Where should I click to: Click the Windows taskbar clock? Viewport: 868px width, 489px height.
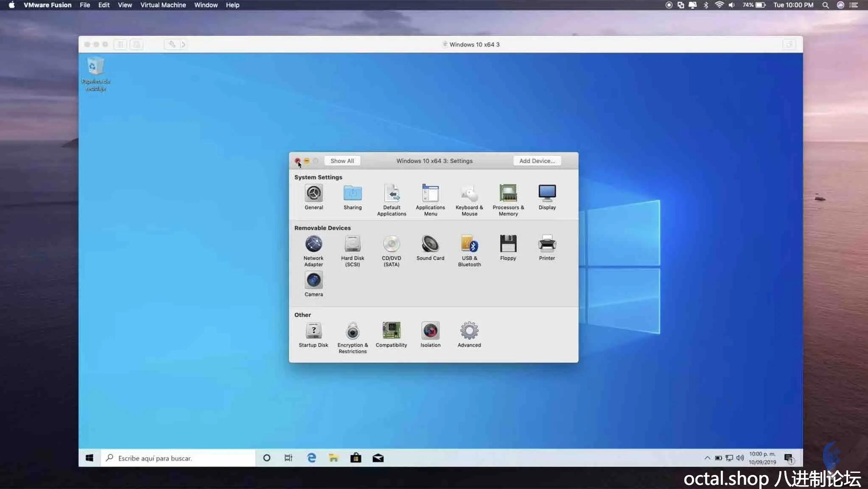click(762, 458)
